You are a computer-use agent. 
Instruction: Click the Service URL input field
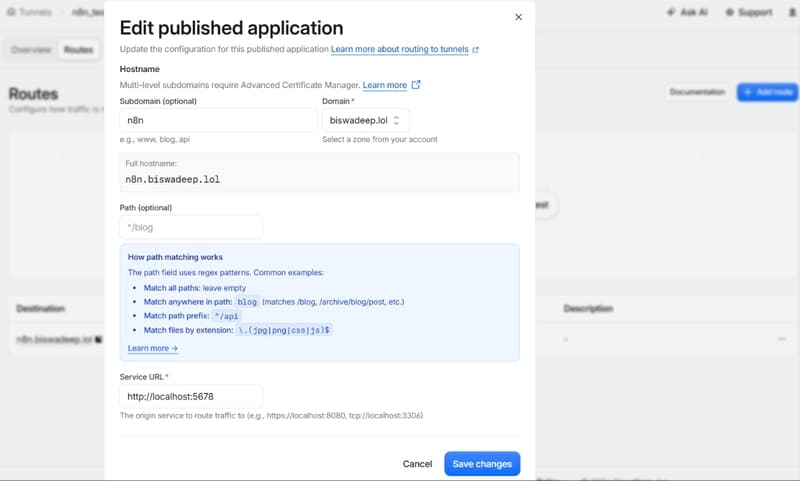point(191,396)
